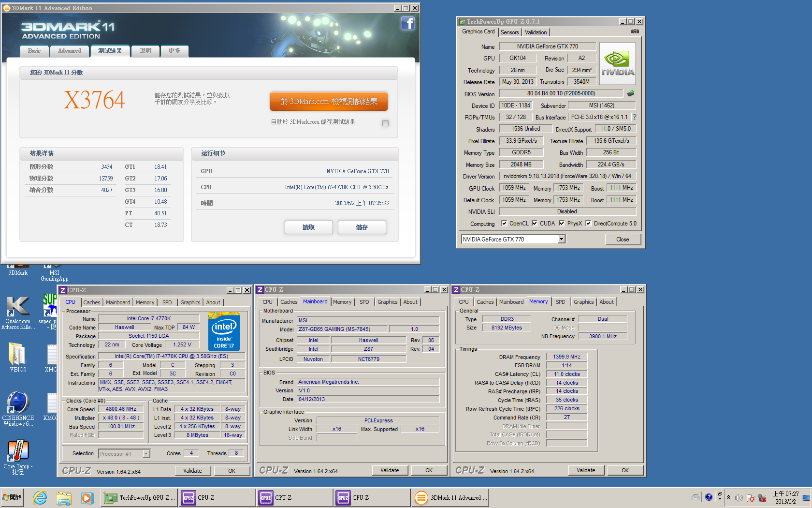Click the NVIDIA logo in GPU-Z

(x=618, y=64)
